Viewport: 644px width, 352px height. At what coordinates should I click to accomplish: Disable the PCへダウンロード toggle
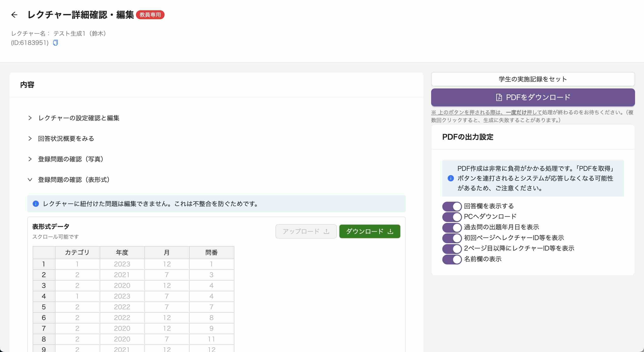[451, 217]
